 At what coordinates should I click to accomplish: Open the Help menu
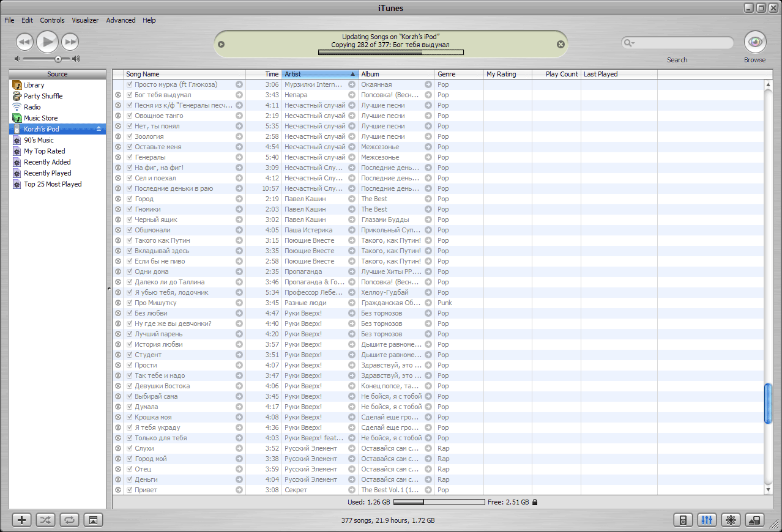tap(149, 20)
